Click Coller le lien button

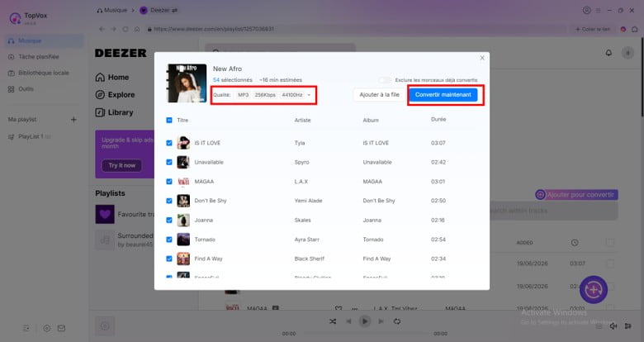593,29
